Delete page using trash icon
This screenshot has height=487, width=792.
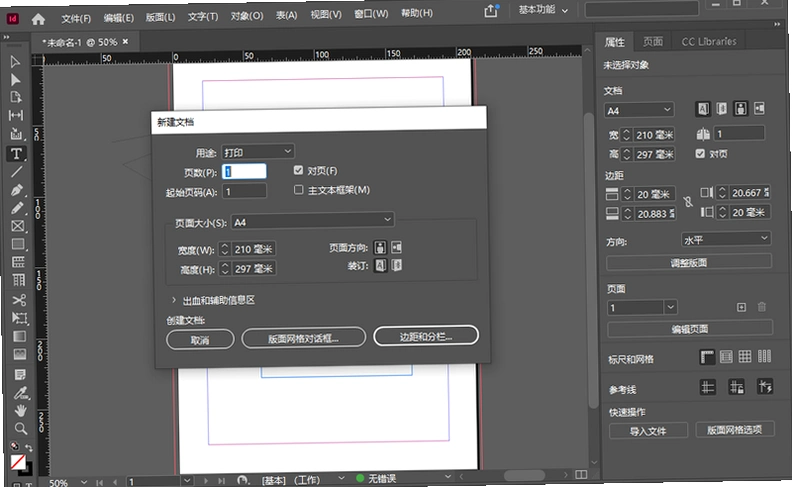click(762, 307)
